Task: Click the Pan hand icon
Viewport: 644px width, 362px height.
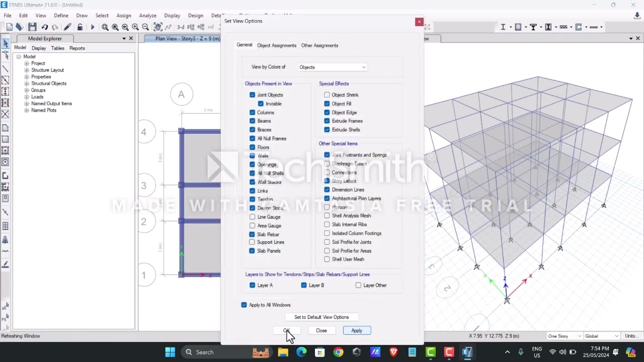Action: pyautogui.click(x=157, y=27)
